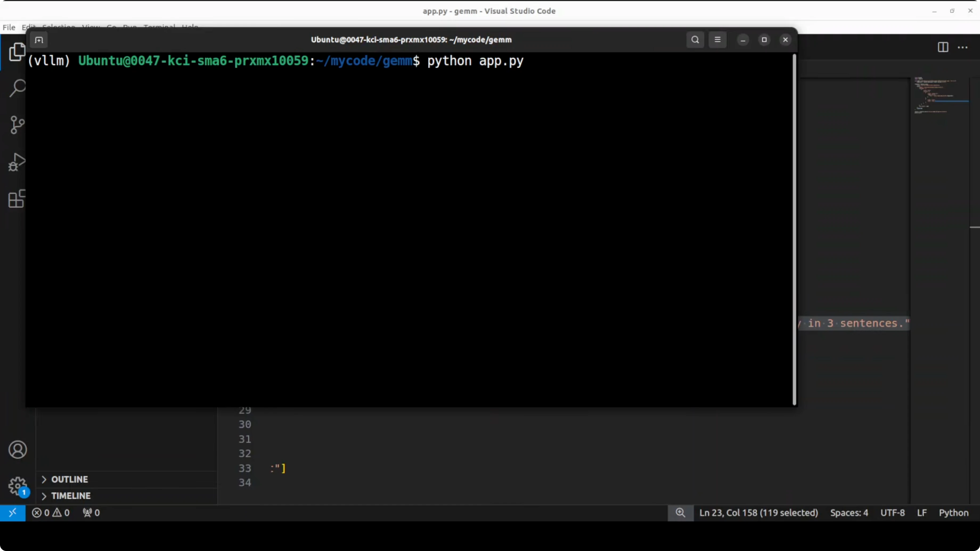Open the File menu
Screen dimensions: 980x551
[x=8, y=27]
